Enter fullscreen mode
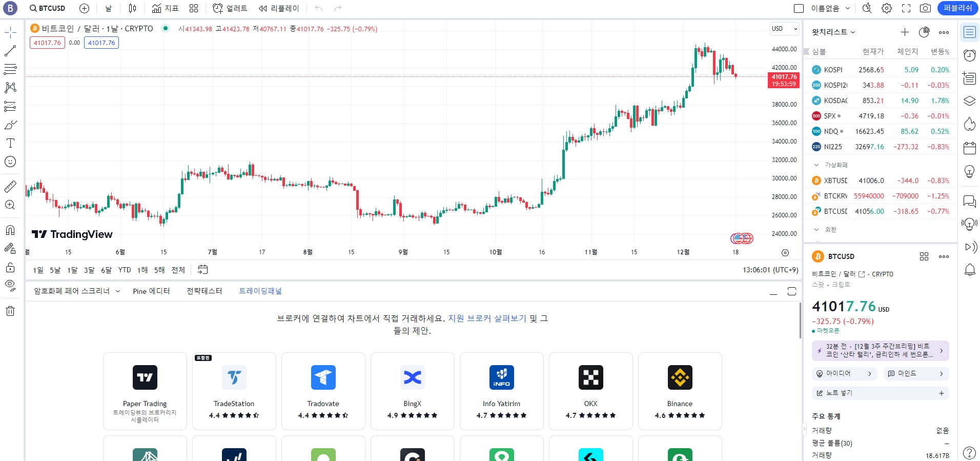Image resolution: width=980 pixels, height=461 pixels. pyautogui.click(x=906, y=8)
